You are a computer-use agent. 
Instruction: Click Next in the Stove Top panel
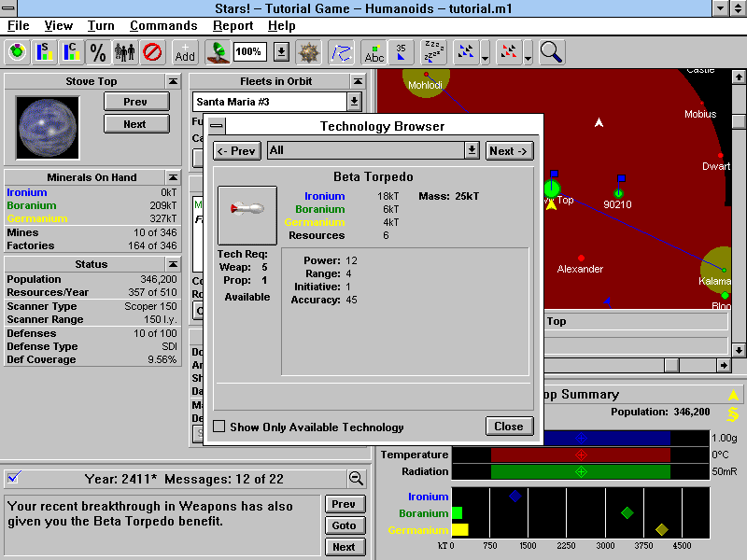pos(136,124)
